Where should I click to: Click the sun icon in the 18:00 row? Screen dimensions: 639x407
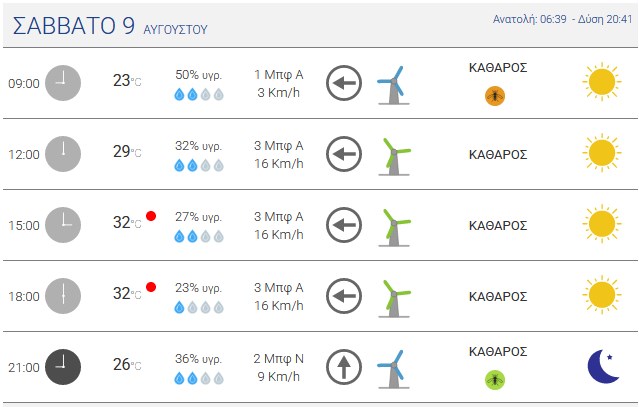point(602,295)
